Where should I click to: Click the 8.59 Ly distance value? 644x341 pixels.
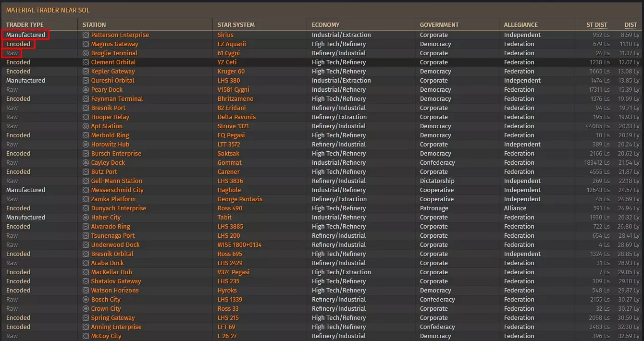[x=630, y=35]
